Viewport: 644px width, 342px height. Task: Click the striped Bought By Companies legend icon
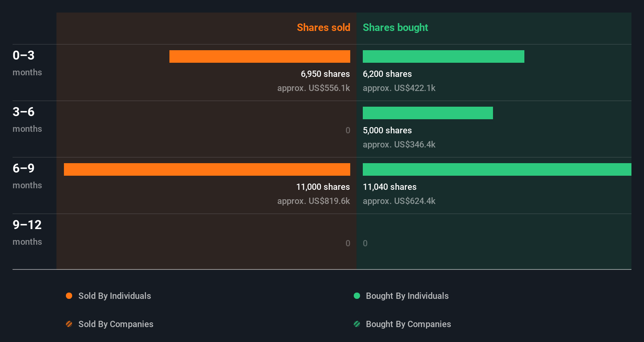[357, 324]
